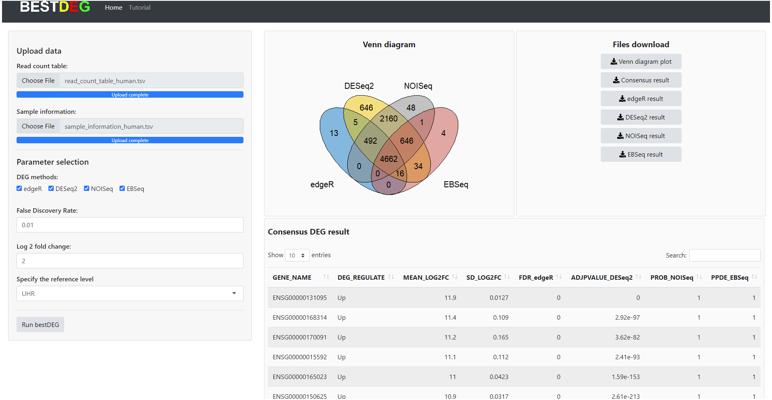Expand the Show entries count dropdown
Viewport: 772px width, 400px height.
click(296, 256)
